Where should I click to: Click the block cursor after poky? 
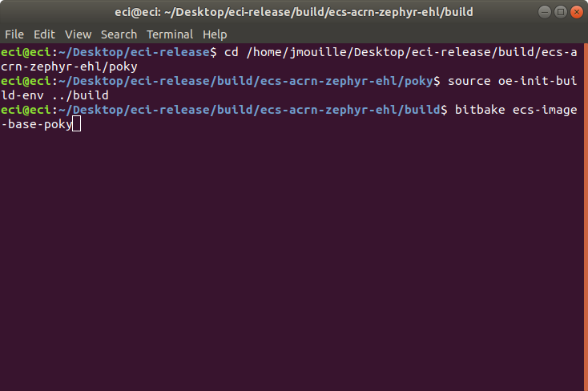(x=76, y=124)
